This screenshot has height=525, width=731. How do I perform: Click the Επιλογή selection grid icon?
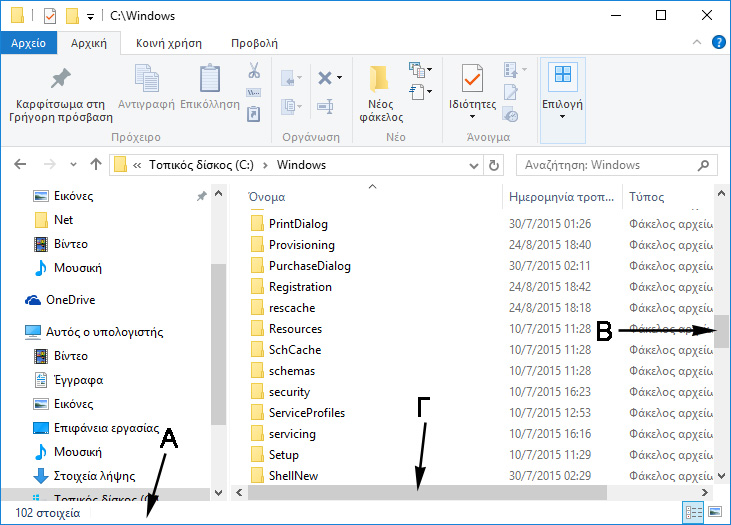point(562,75)
